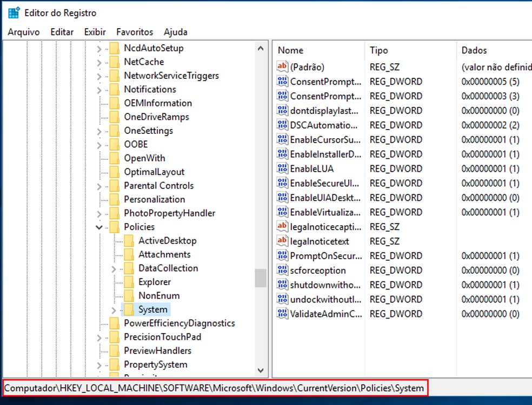Click the (Padrão) string value icon
This screenshot has width=532, height=405.
tap(282, 66)
